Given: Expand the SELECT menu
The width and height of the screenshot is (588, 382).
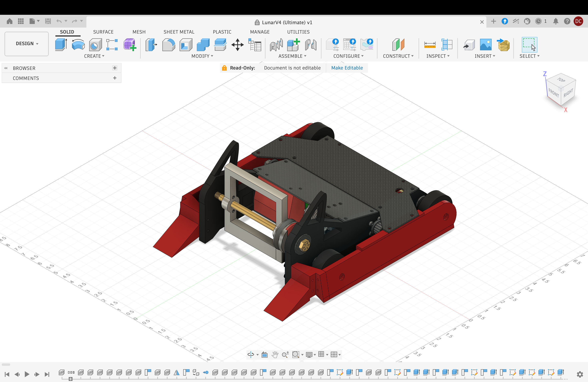Looking at the screenshot, I should pyautogui.click(x=529, y=56).
